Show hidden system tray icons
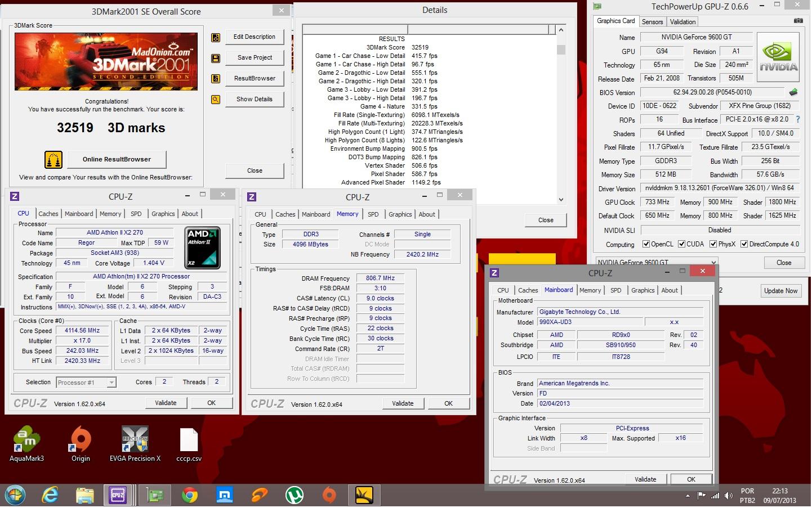Image resolution: width=812 pixels, height=508 pixels. (x=688, y=496)
